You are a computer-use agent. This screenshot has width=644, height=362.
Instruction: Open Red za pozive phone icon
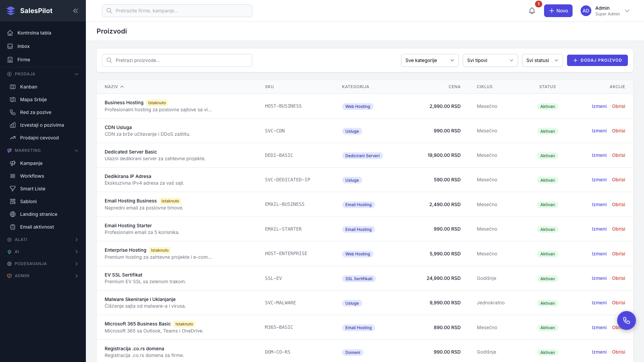coord(13,112)
